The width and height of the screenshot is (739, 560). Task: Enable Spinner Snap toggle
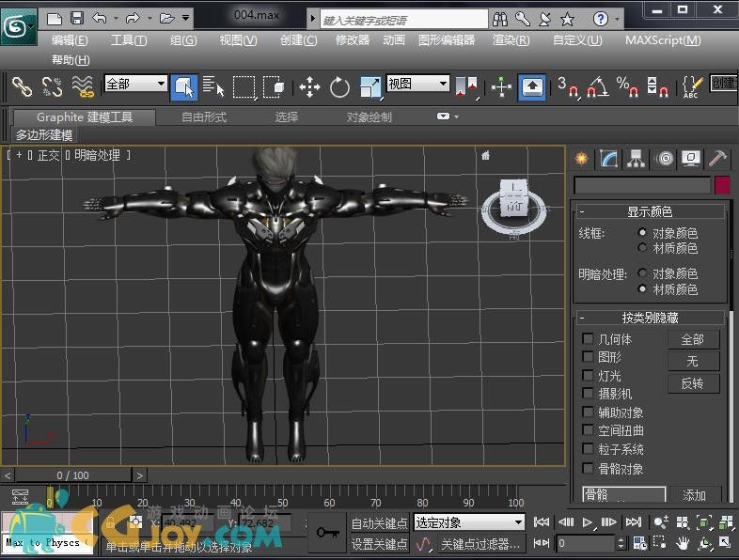pyautogui.click(x=657, y=87)
